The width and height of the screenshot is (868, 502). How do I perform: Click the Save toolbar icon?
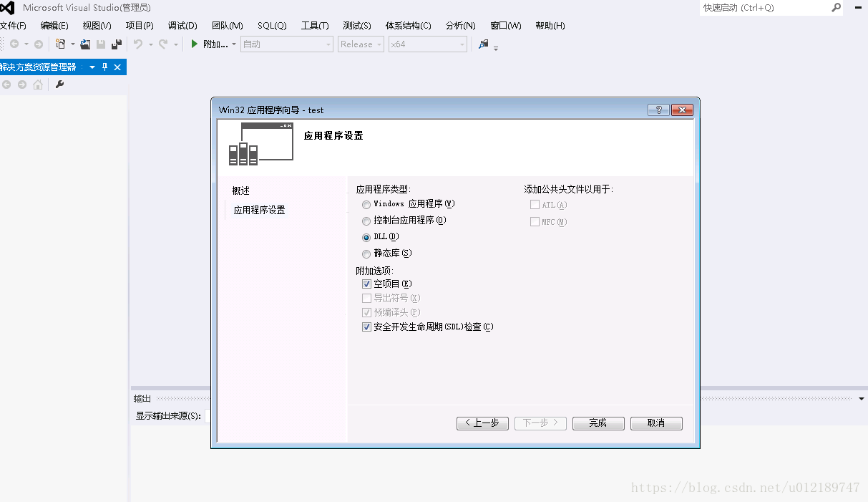pos(101,44)
